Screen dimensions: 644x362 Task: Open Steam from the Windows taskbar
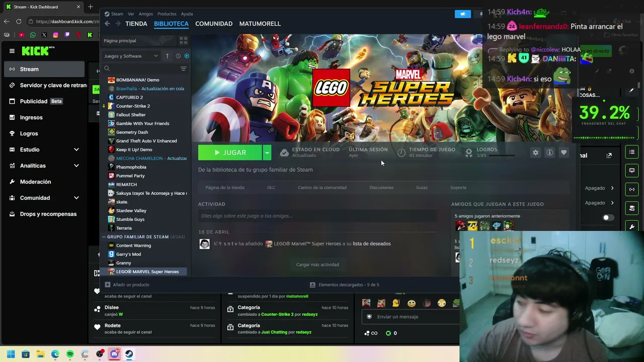point(129,354)
